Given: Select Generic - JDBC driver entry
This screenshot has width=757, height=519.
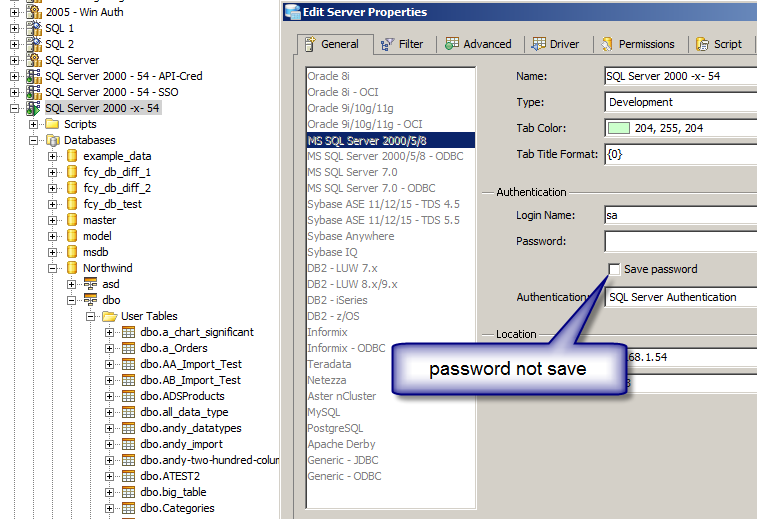Looking at the screenshot, I should pos(391,460).
